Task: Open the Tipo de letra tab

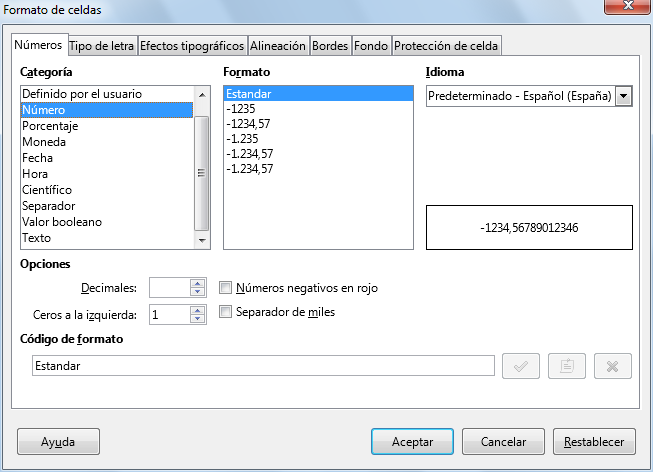Action: click(102, 46)
